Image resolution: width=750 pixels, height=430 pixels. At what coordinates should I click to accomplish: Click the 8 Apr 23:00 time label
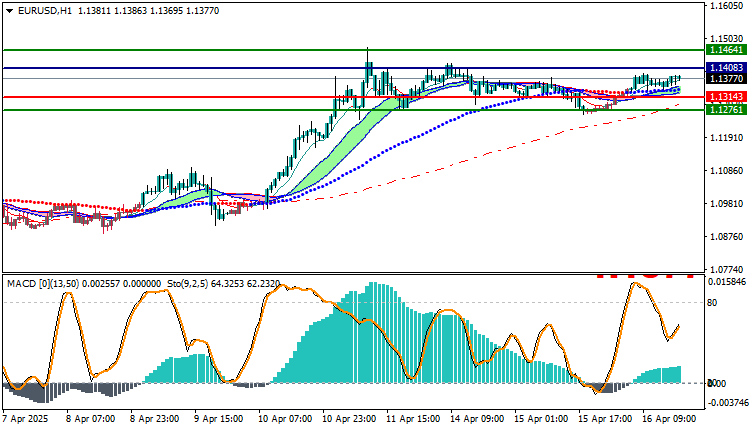pyautogui.click(x=154, y=419)
